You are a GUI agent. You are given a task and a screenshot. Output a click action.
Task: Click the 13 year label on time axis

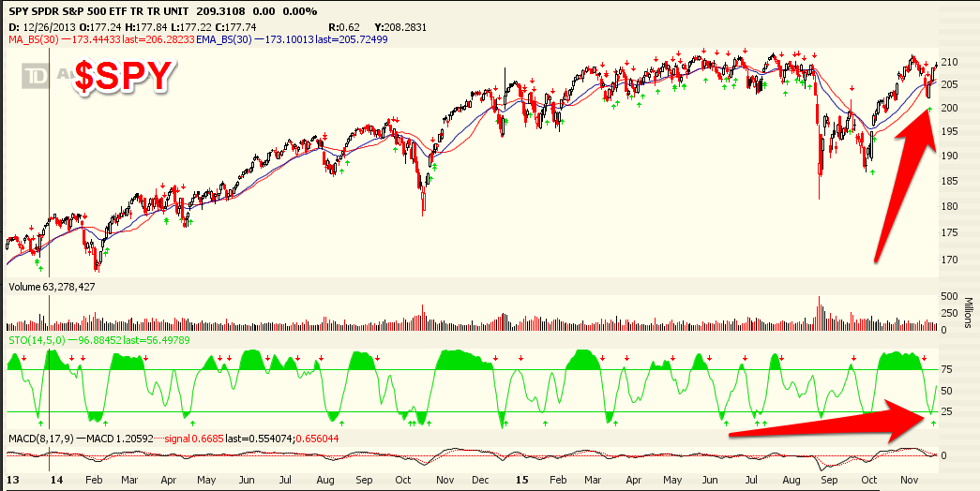coord(12,480)
